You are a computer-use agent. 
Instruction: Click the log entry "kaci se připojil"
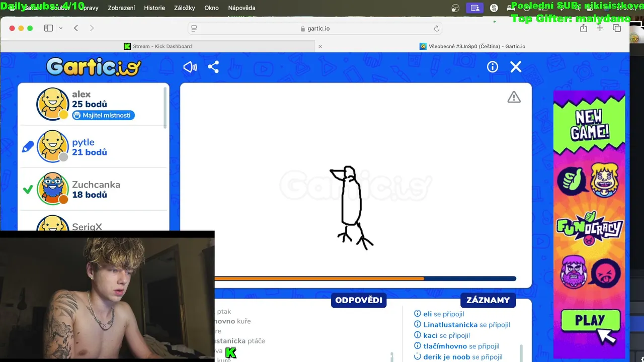pyautogui.click(x=446, y=335)
